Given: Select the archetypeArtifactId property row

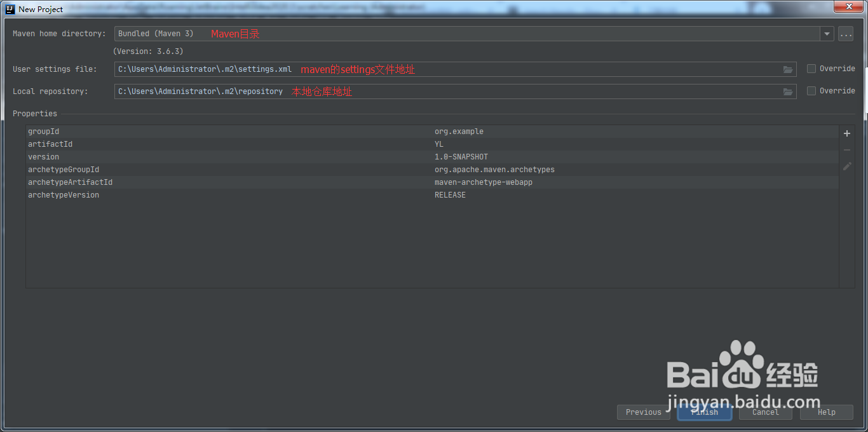Looking at the screenshot, I should pos(432,182).
